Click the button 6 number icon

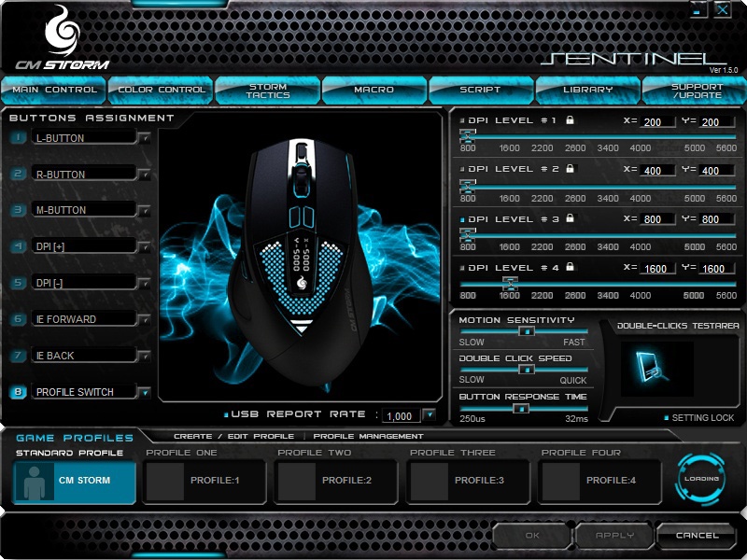(x=18, y=319)
